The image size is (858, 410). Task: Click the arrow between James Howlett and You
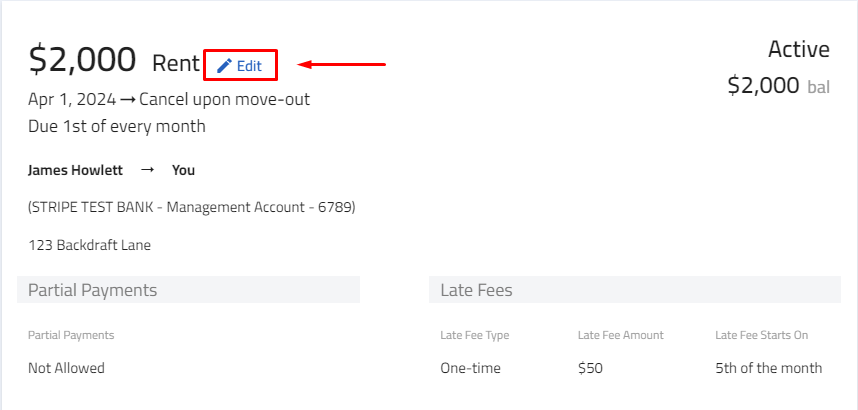tap(147, 170)
